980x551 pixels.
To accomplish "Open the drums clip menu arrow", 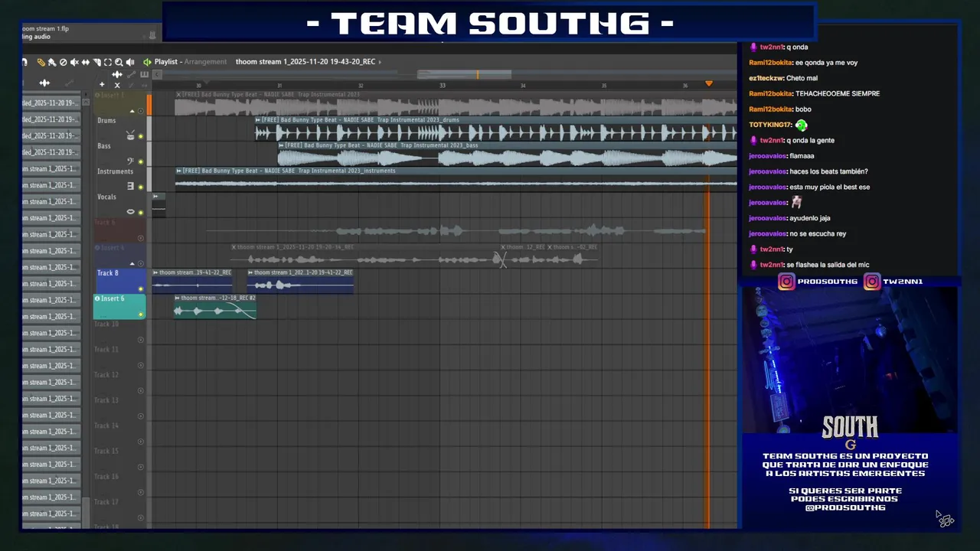I will pos(258,120).
